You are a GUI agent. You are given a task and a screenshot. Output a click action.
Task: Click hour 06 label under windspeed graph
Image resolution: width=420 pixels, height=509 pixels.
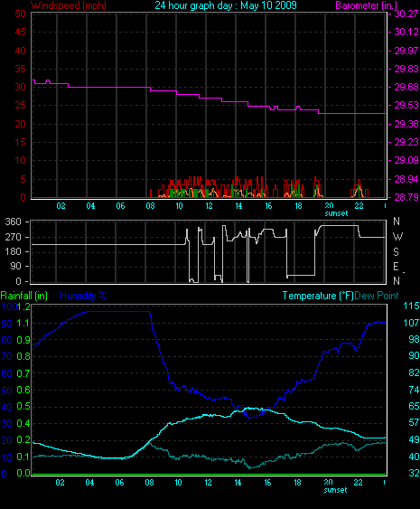(x=120, y=206)
